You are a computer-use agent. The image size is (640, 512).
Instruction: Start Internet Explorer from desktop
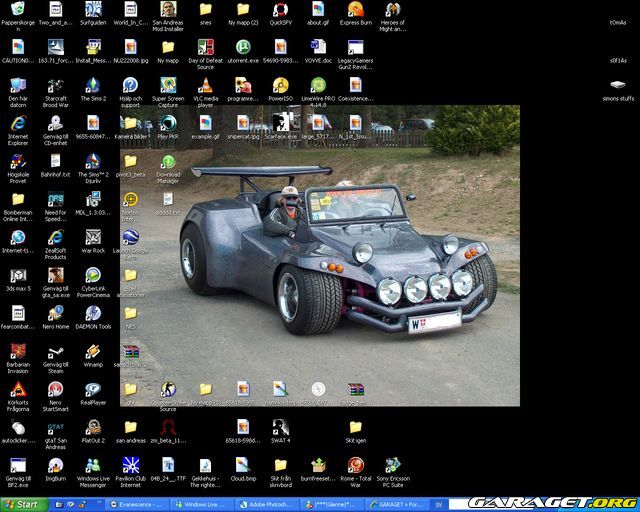(17, 124)
